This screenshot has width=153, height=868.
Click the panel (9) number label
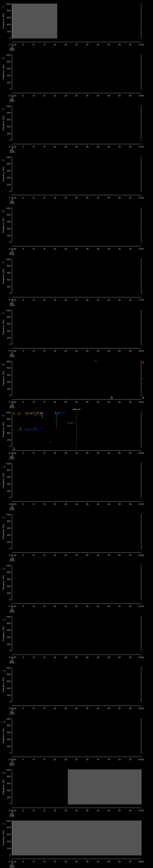(3, 415)
